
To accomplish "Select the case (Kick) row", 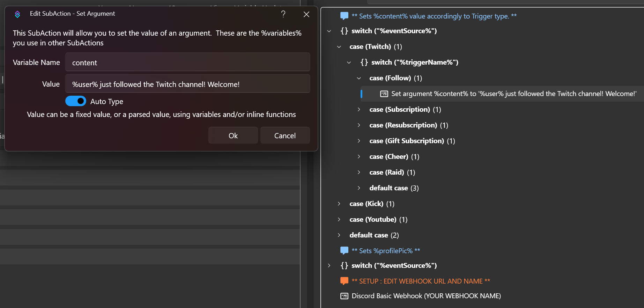I will tap(372, 204).
